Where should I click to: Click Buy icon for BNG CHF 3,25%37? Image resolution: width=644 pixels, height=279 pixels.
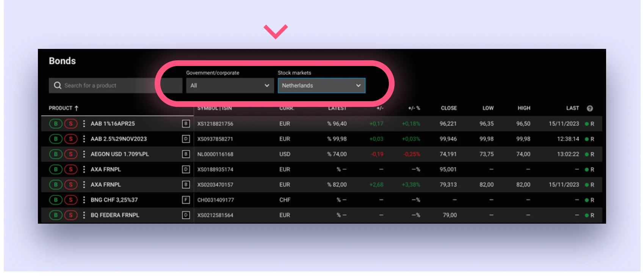click(x=56, y=200)
